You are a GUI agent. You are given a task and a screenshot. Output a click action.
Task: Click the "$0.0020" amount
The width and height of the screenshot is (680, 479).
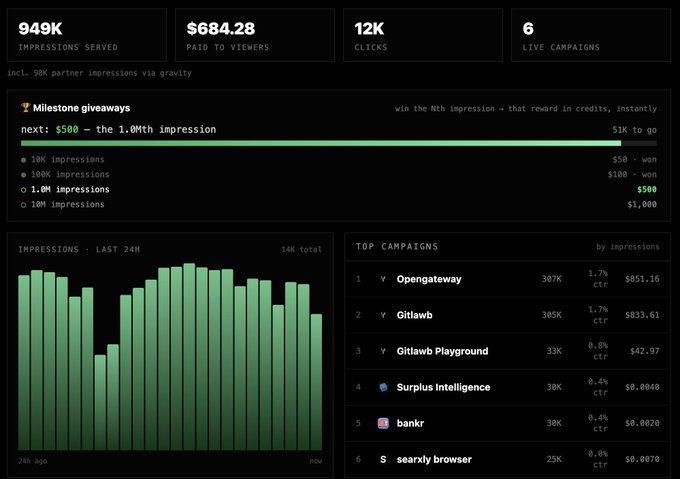click(642, 423)
